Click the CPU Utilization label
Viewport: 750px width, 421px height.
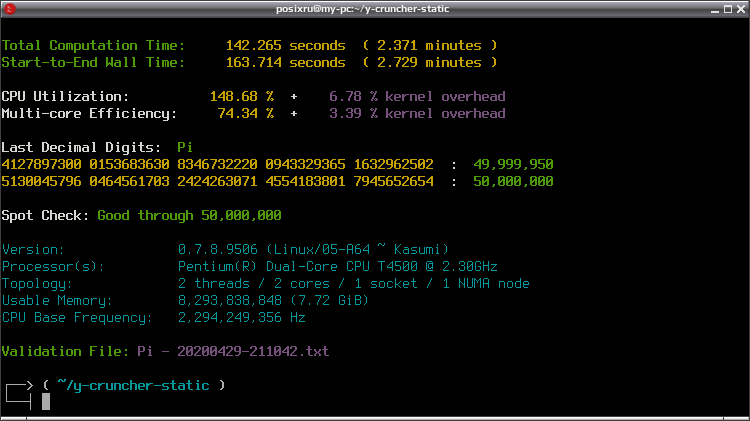click(66, 97)
